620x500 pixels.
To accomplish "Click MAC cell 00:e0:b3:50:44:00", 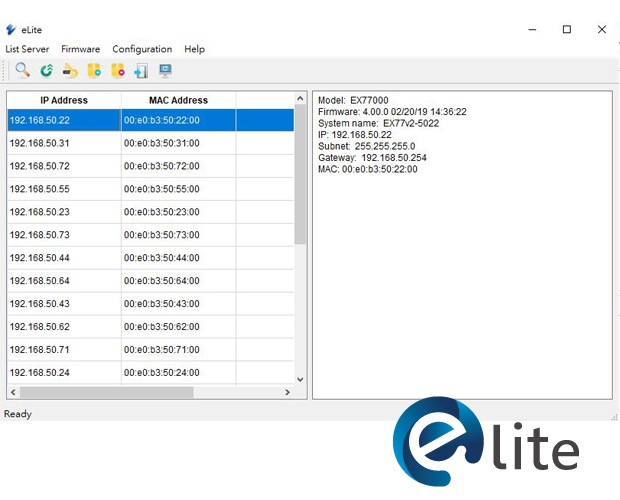I will pyautogui.click(x=178, y=258).
